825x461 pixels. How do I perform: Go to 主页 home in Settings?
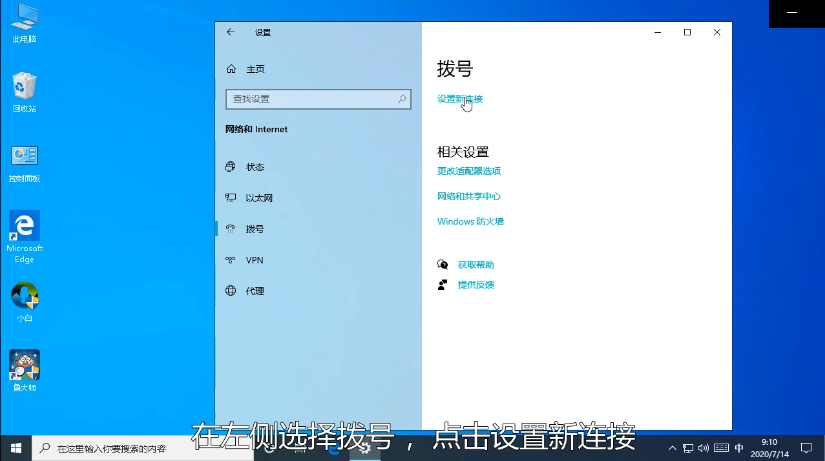[x=255, y=69]
